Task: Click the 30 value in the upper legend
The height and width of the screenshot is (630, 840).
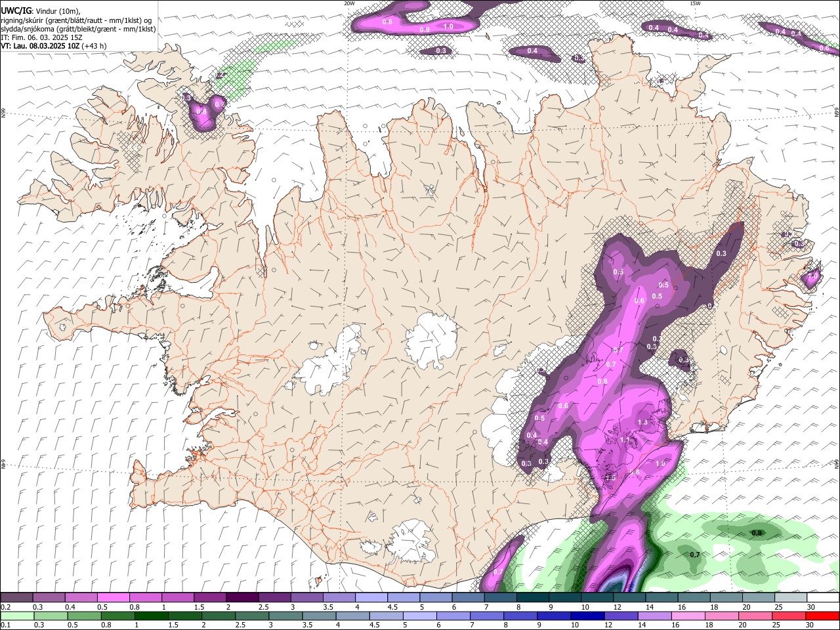Action: pyautogui.click(x=810, y=607)
